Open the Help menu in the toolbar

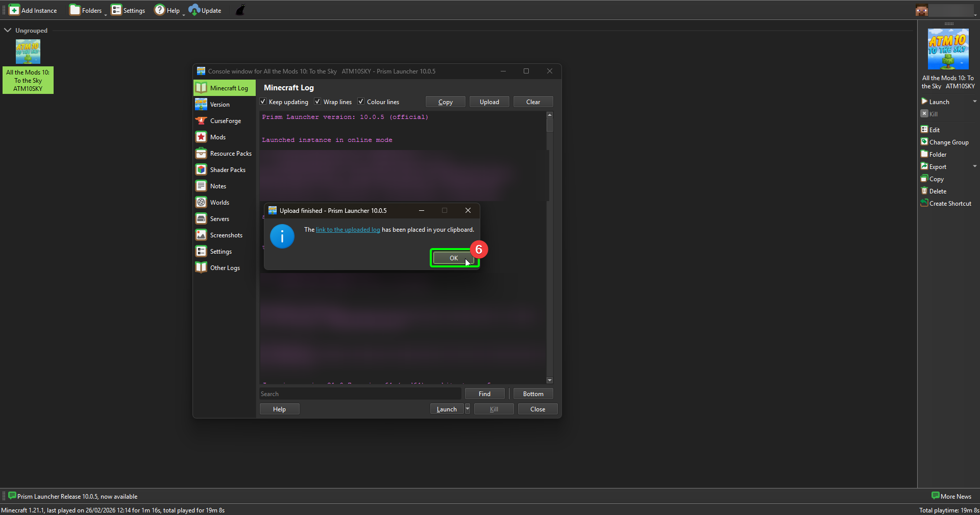pos(168,10)
